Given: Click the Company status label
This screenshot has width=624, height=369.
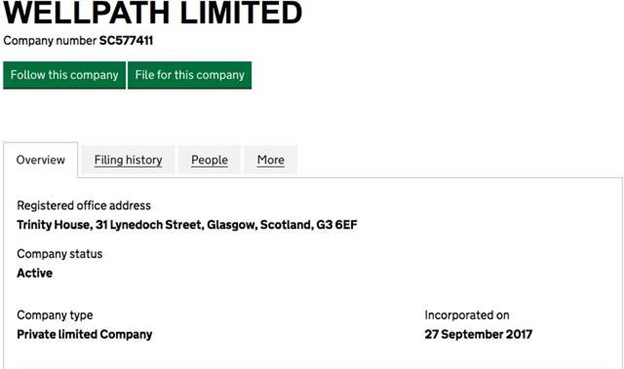Looking at the screenshot, I should [59, 254].
